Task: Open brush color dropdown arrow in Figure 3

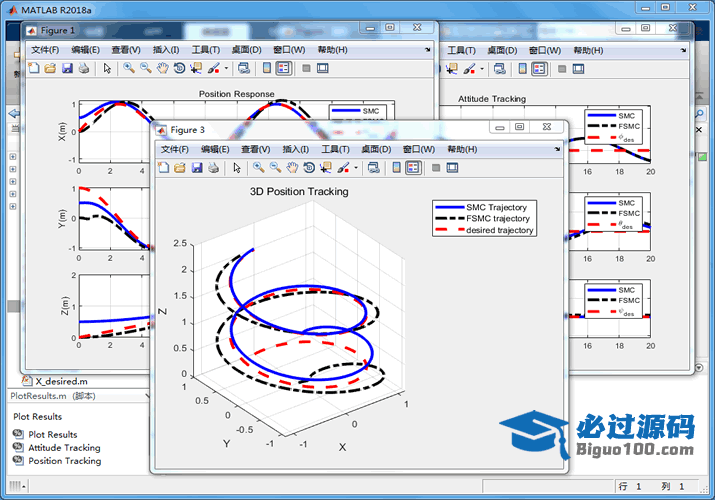Action: (356, 168)
